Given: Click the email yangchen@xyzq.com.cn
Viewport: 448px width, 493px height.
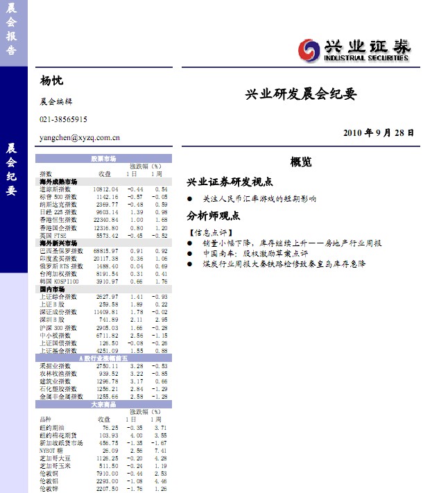Looking at the screenshot, I should [x=80, y=138].
